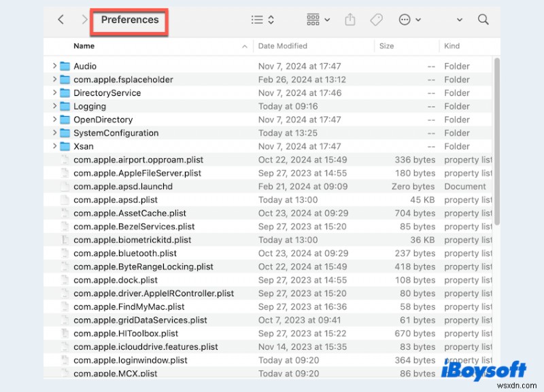This screenshot has height=392, width=544.
Task: Click date Nov 14, 2023 at 15:35
Action: [x=302, y=347]
